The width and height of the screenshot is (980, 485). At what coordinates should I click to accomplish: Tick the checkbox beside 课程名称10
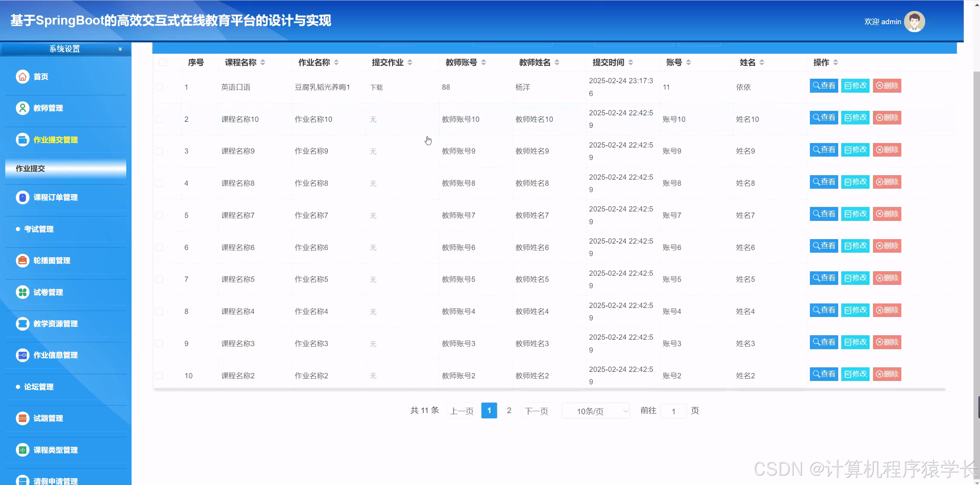[160, 119]
